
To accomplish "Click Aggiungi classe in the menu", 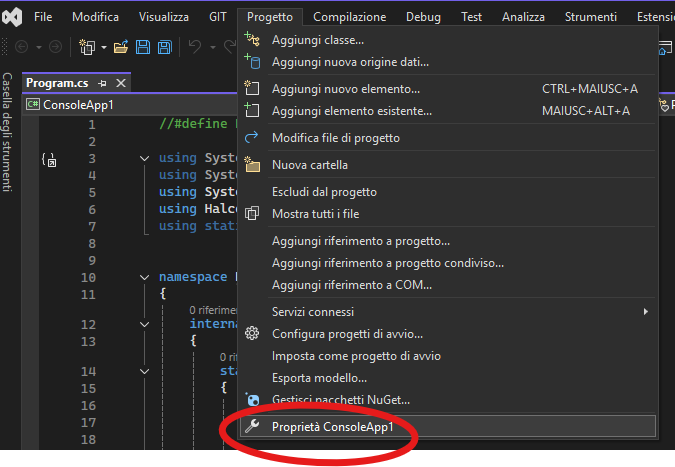I will (x=317, y=40).
